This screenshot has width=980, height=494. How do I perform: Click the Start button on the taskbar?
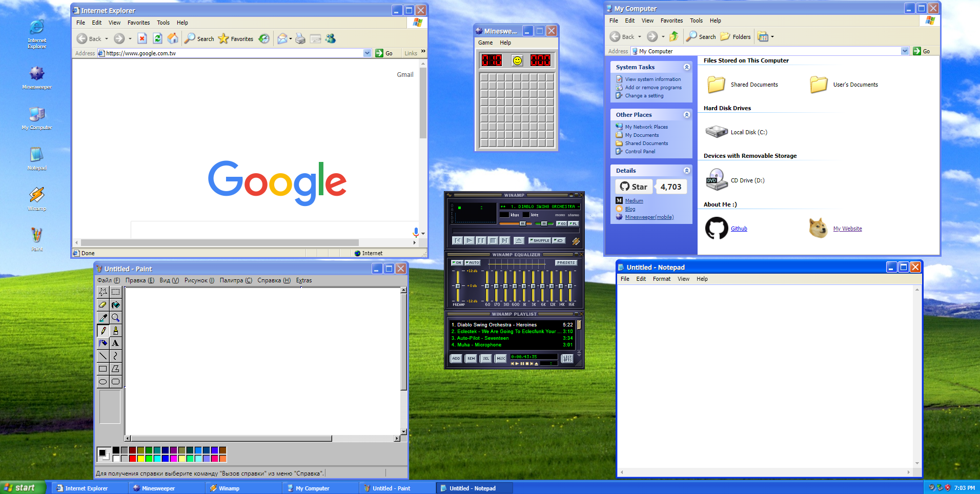pos(23,488)
